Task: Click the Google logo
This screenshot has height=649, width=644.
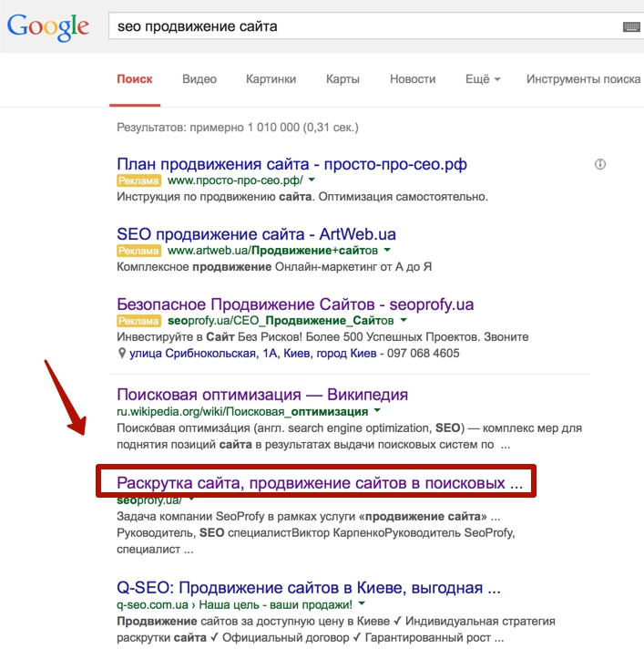Action: [x=48, y=27]
